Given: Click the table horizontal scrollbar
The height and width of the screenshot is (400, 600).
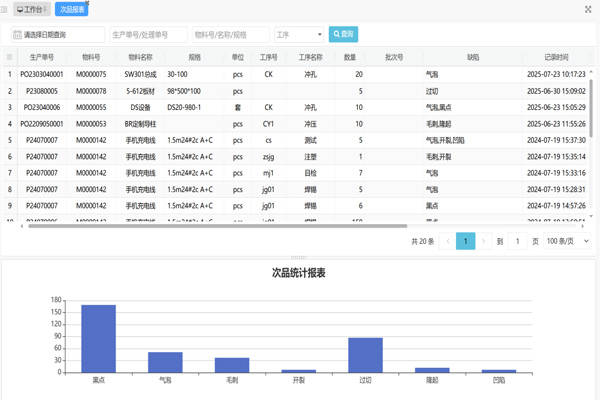Looking at the screenshot, I should coord(218,226).
